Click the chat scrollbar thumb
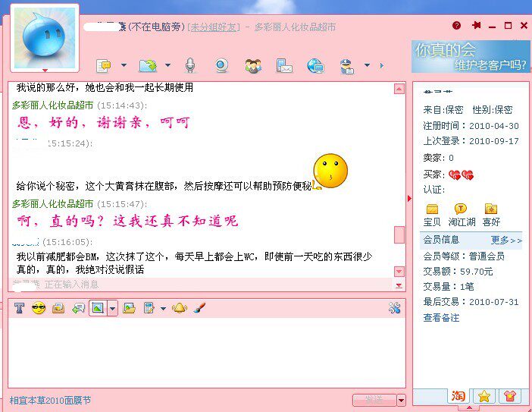Image resolution: width=532 pixels, height=412 pixels. coord(399,234)
